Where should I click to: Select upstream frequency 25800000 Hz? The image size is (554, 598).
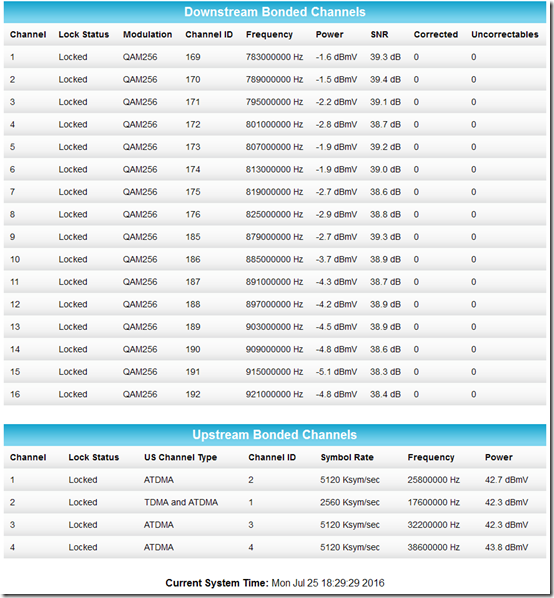click(x=434, y=480)
